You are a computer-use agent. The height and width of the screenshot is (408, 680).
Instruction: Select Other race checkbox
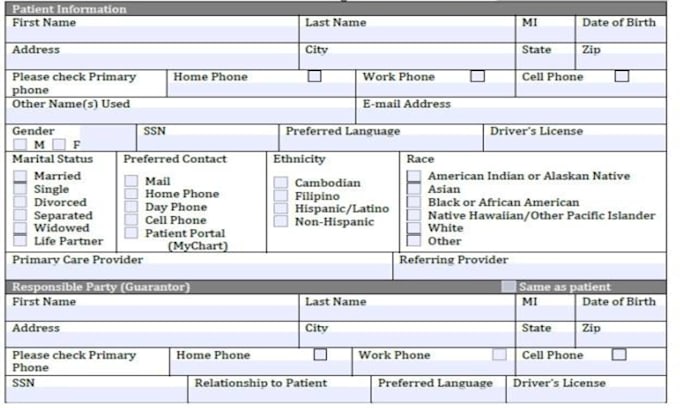click(x=414, y=241)
